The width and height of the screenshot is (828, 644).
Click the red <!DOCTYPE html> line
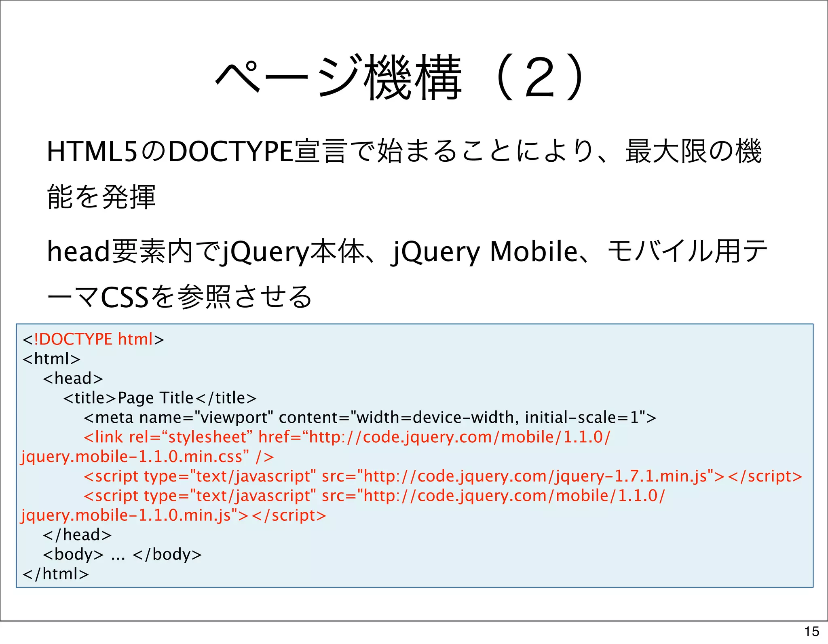(93, 339)
